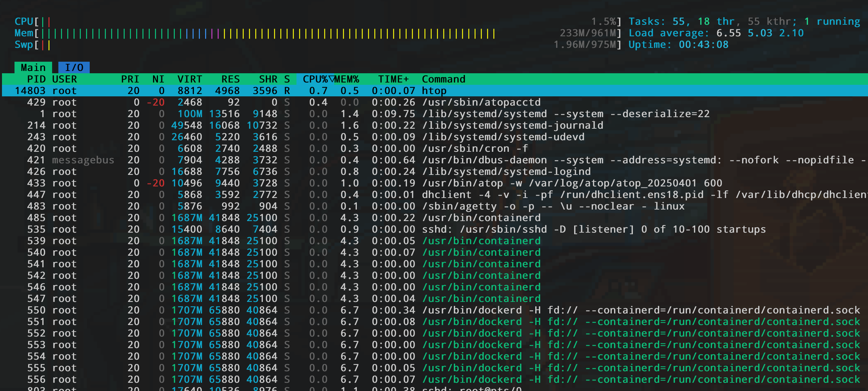Sort by CPU% column header
Image resolution: width=868 pixels, height=391 pixels.
(x=315, y=79)
